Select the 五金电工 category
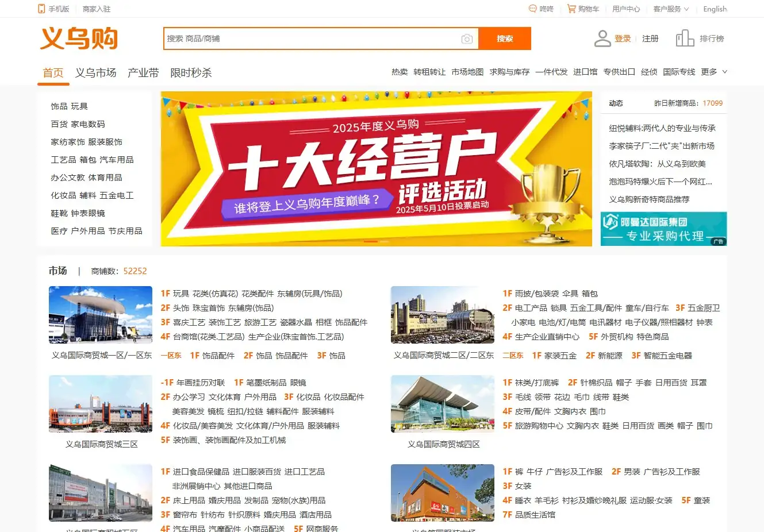The width and height of the screenshot is (764, 532). (x=117, y=195)
